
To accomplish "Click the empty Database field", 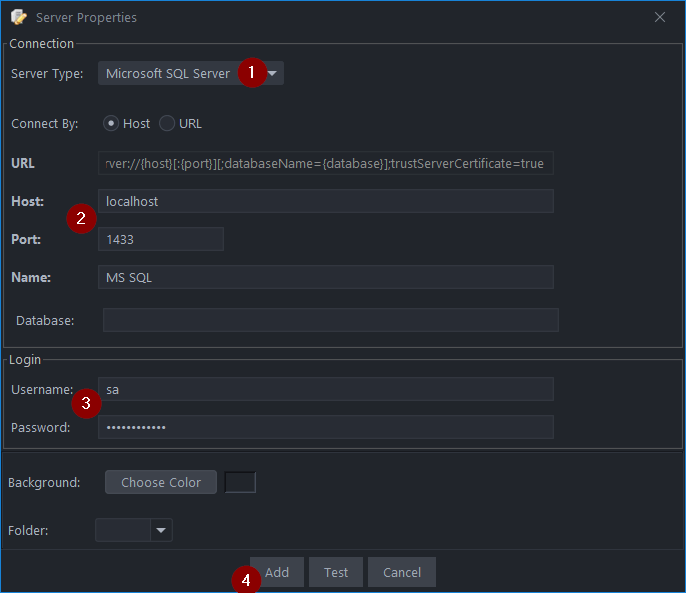I will click(331, 320).
